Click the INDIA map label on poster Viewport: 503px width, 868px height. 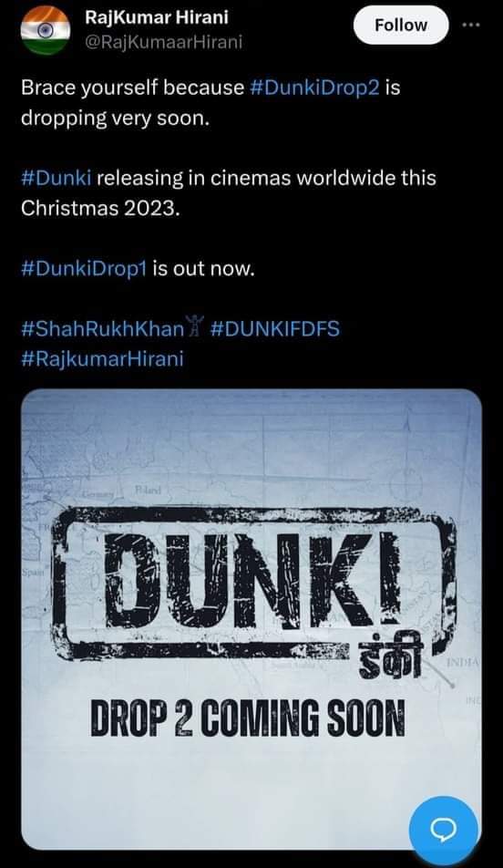tap(463, 662)
